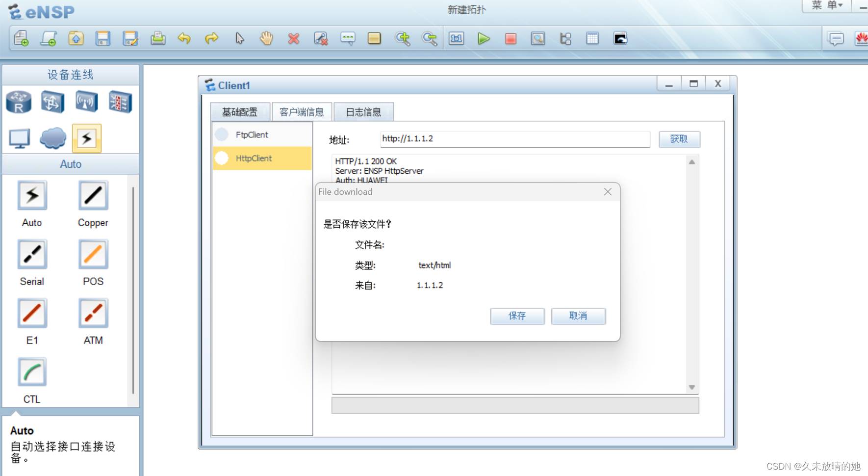The height and width of the screenshot is (476, 868).
Task: Choose the Copper cable type
Action: coord(93,195)
